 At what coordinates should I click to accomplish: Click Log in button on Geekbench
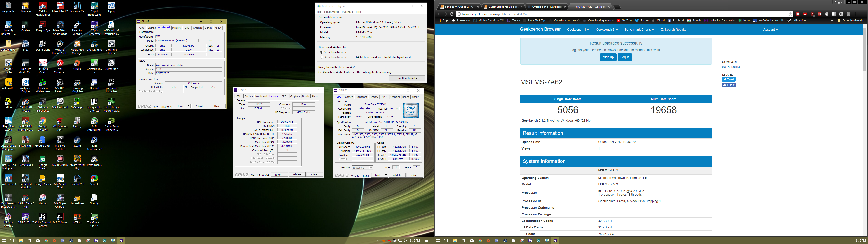(x=624, y=57)
